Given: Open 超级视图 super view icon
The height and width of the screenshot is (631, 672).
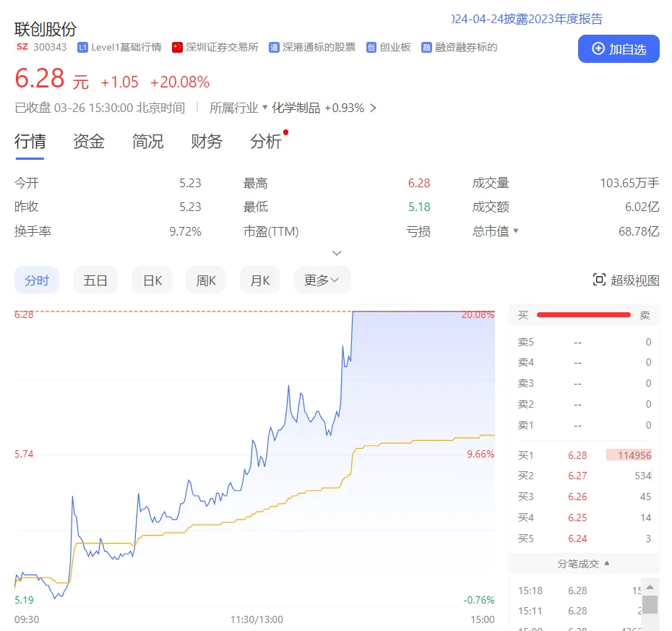Looking at the screenshot, I should coord(598,280).
